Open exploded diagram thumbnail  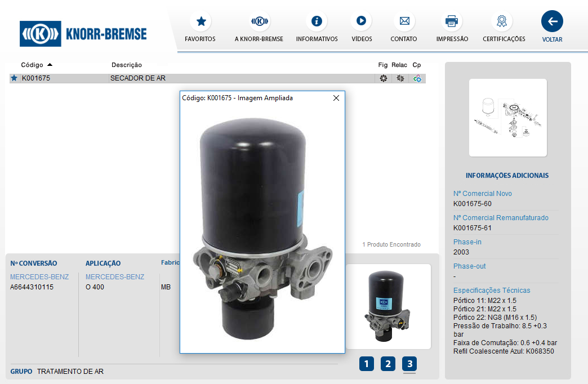tap(507, 117)
